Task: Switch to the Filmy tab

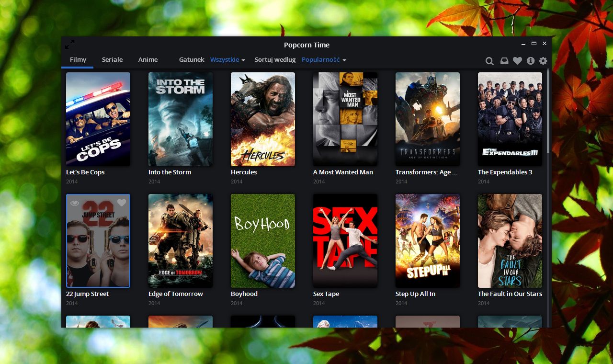Action: click(x=78, y=60)
